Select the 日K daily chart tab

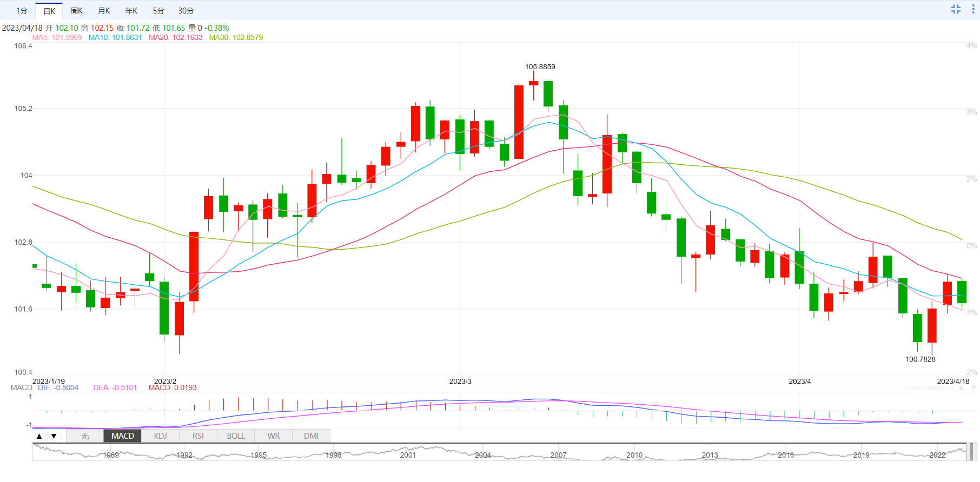point(49,11)
